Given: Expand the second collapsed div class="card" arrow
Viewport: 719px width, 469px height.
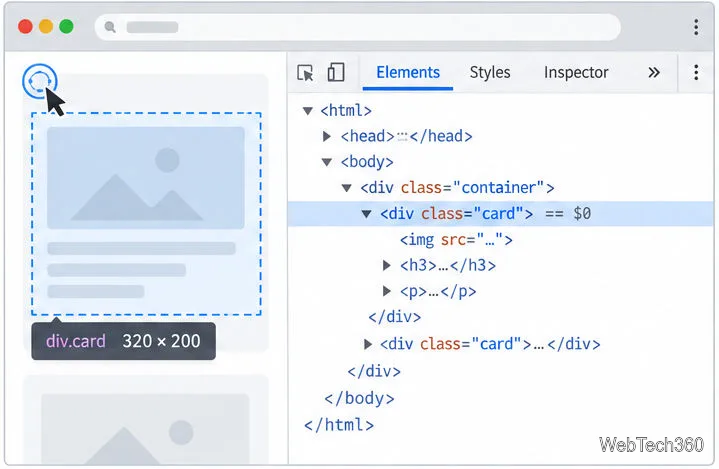Looking at the screenshot, I should click(367, 344).
